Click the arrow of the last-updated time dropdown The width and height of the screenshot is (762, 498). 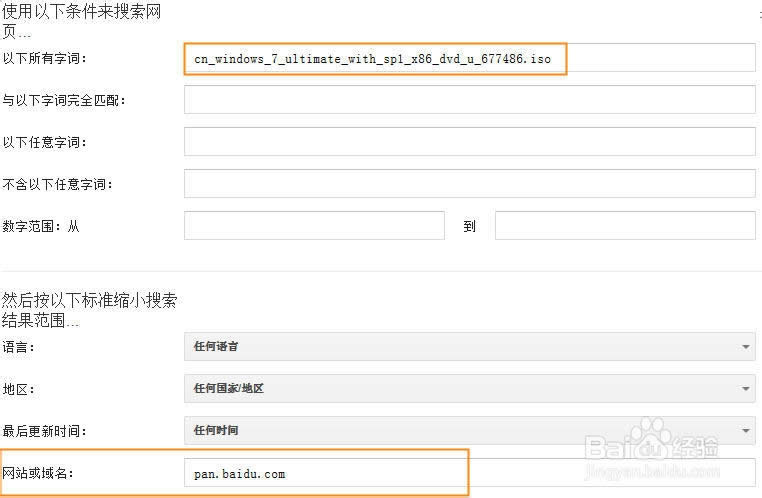[x=745, y=430]
